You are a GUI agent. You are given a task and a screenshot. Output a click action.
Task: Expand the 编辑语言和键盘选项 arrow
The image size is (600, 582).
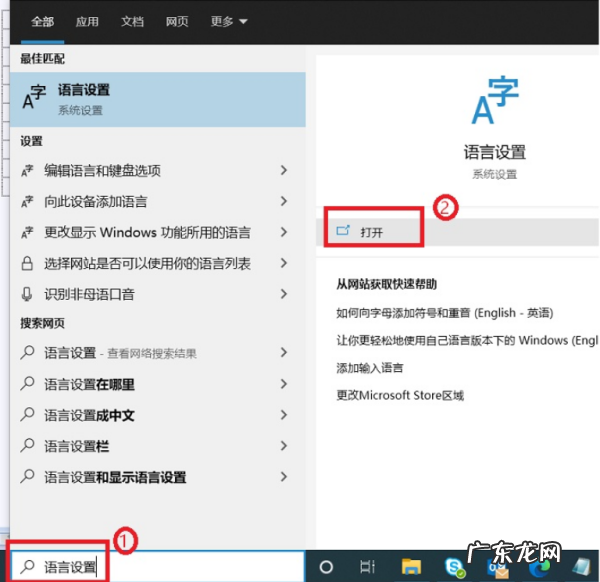(285, 171)
